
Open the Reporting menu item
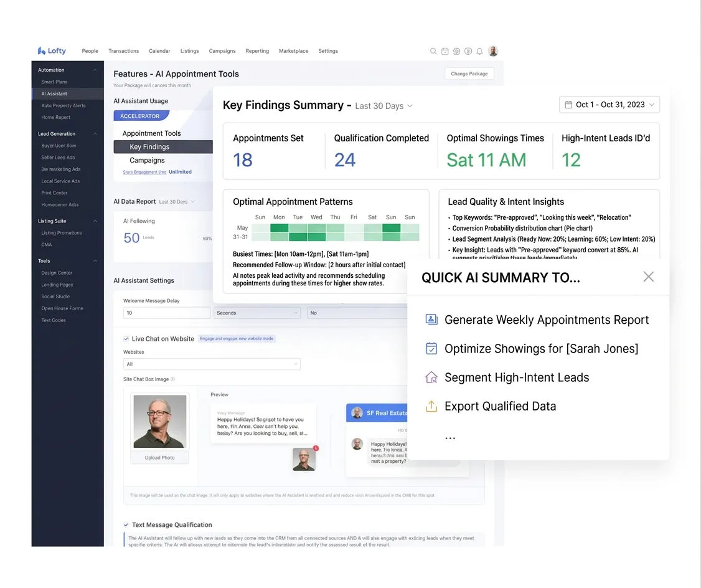pos(257,51)
